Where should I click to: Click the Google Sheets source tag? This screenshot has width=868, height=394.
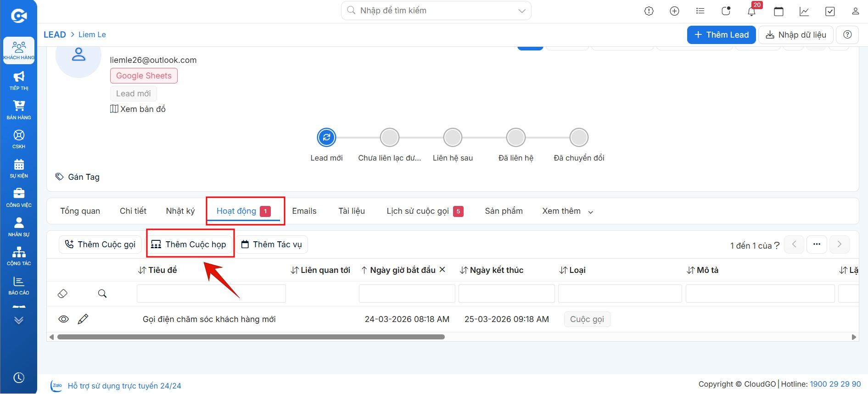144,76
